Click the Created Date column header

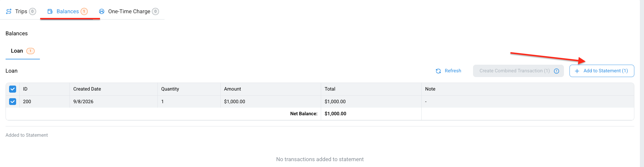[87, 89]
